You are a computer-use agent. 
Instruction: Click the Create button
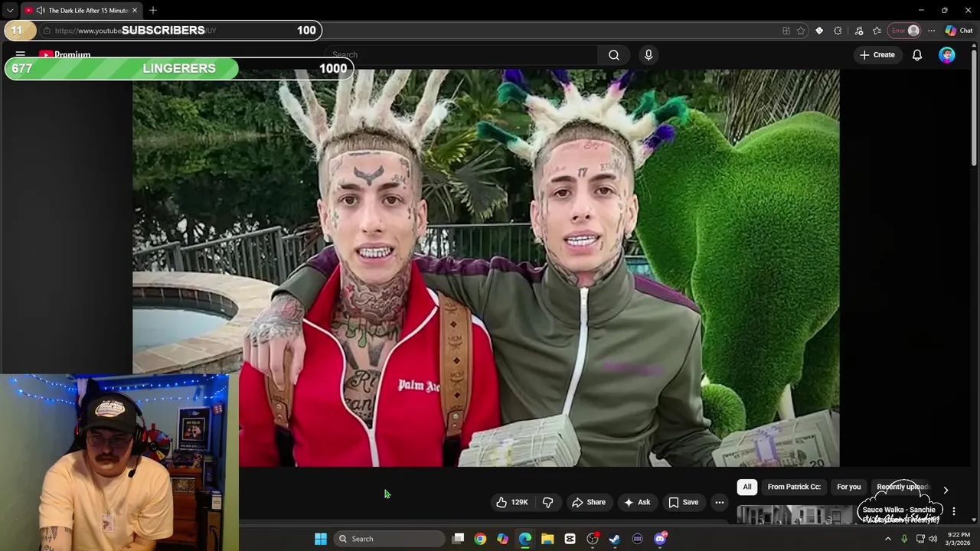(877, 55)
